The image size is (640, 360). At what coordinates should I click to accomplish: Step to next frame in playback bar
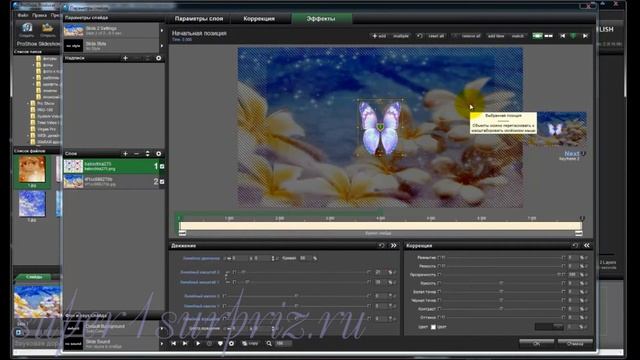tap(185, 344)
